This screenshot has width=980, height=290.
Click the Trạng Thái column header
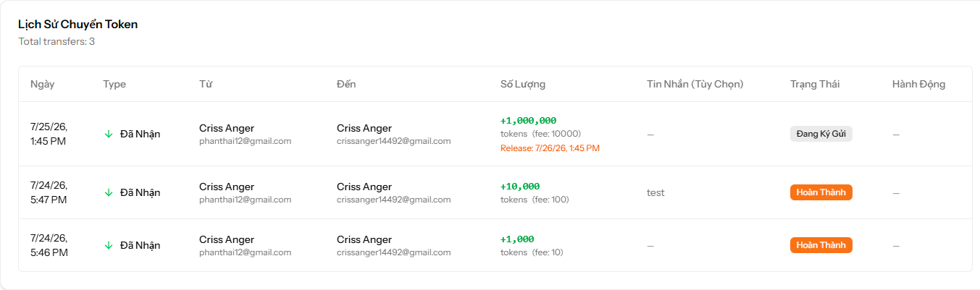coord(815,84)
